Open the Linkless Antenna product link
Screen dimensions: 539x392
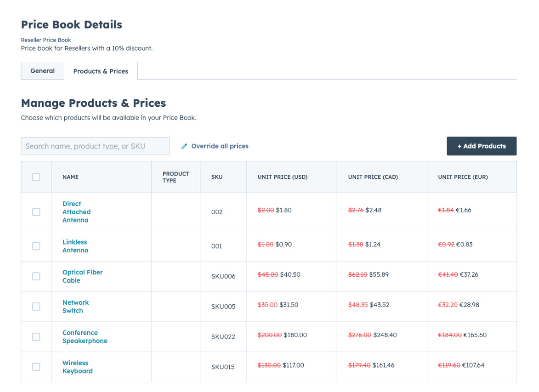[x=75, y=246]
